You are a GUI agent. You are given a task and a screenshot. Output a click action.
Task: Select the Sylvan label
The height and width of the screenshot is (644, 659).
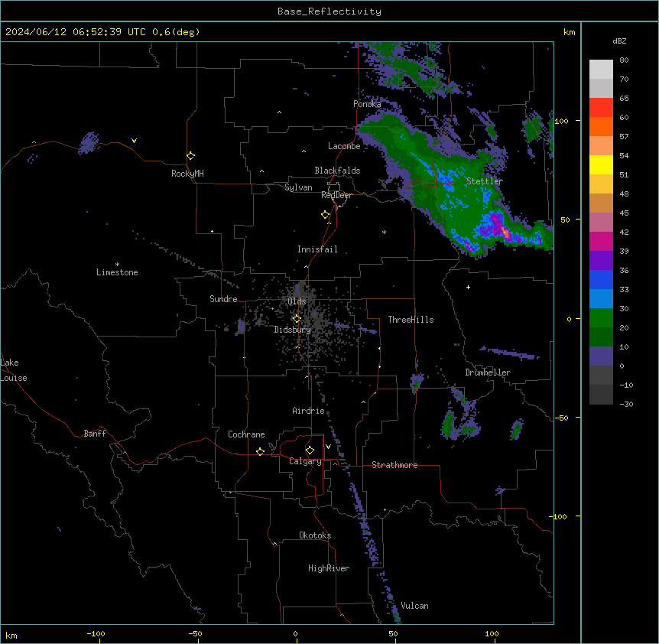click(298, 187)
